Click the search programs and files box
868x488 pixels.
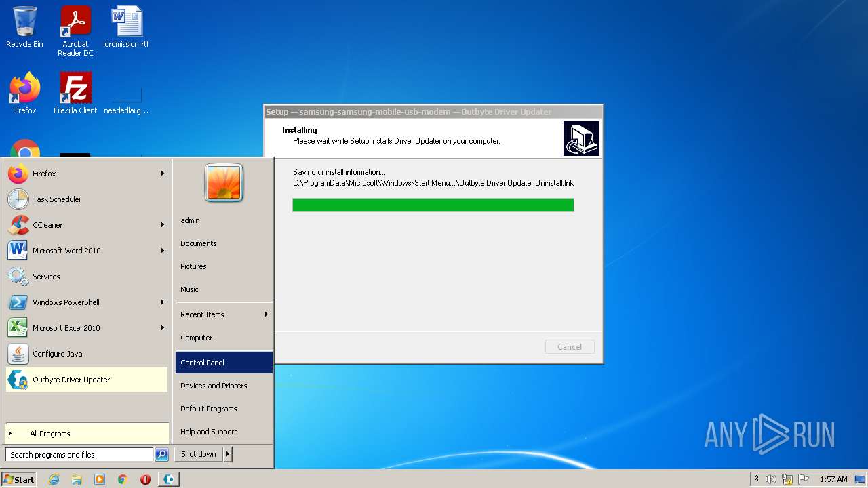click(79, 455)
